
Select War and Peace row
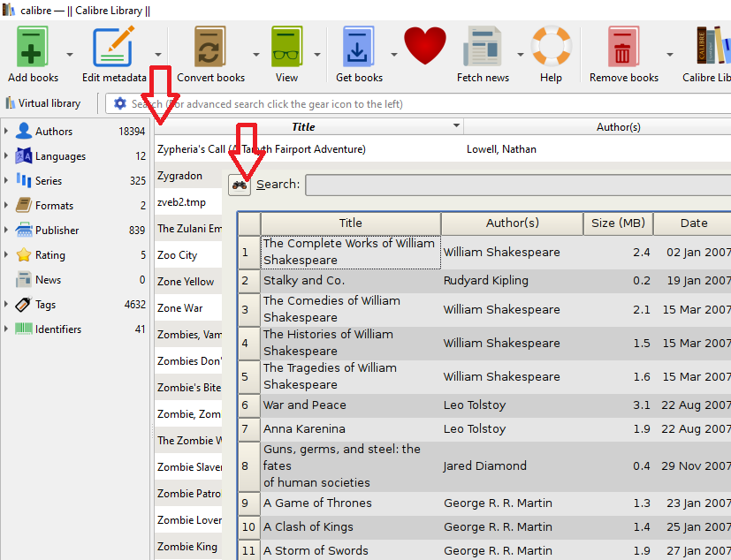click(304, 405)
